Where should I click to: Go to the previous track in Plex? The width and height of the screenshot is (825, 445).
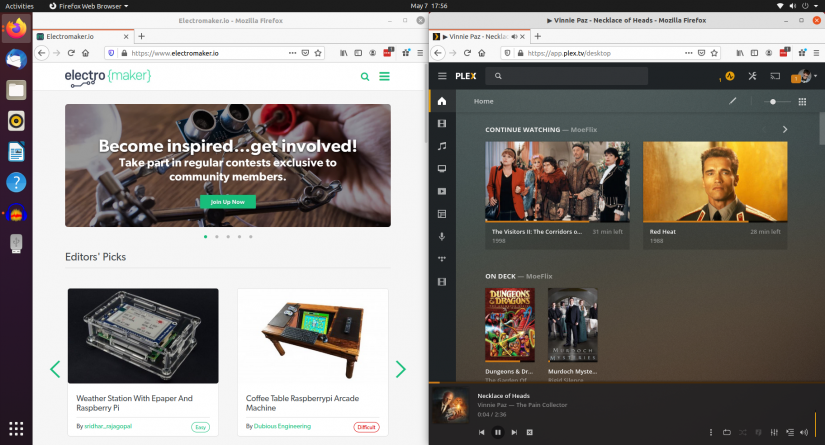(481, 432)
